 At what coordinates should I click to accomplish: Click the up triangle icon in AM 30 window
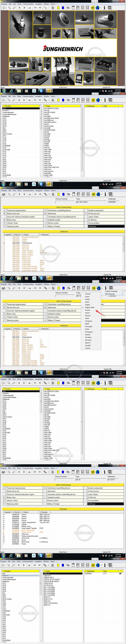29,472
